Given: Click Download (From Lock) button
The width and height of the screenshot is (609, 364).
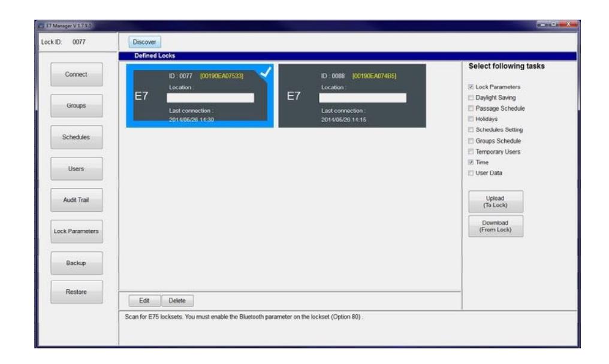Looking at the screenshot, I should pos(496,226).
